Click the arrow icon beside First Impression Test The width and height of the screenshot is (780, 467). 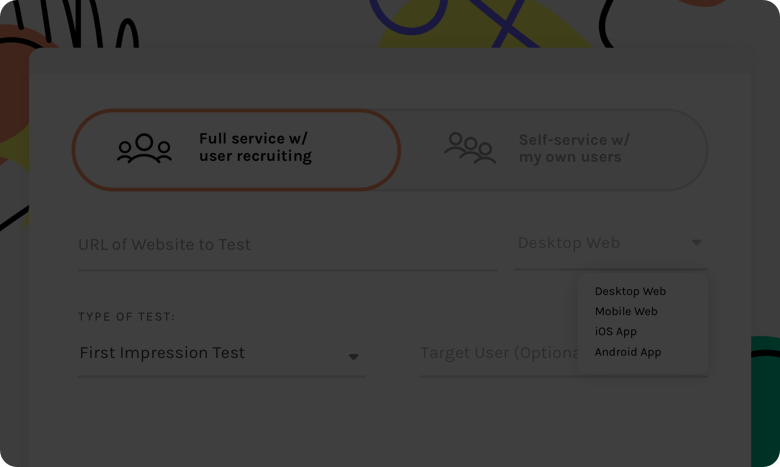coord(354,357)
